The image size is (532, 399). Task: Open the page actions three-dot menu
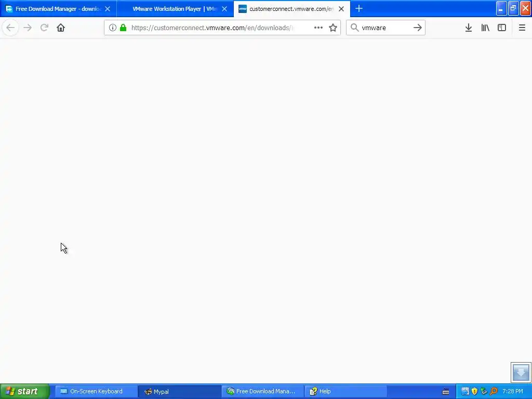tap(318, 28)
